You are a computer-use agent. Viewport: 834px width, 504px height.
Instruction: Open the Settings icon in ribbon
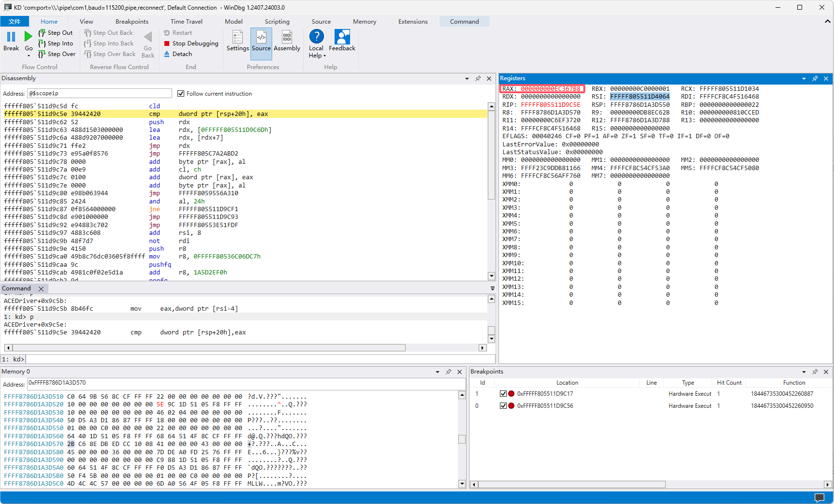[x=237, y=38]
